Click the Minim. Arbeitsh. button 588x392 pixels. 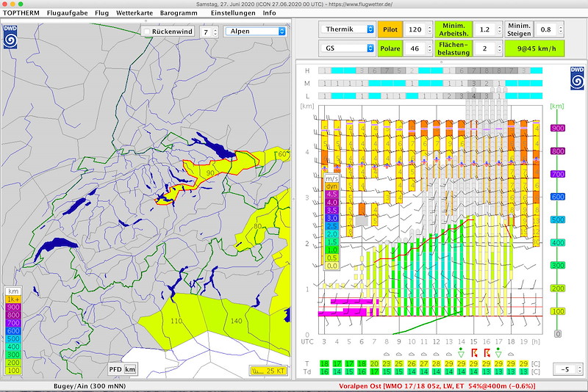[453, 29]
